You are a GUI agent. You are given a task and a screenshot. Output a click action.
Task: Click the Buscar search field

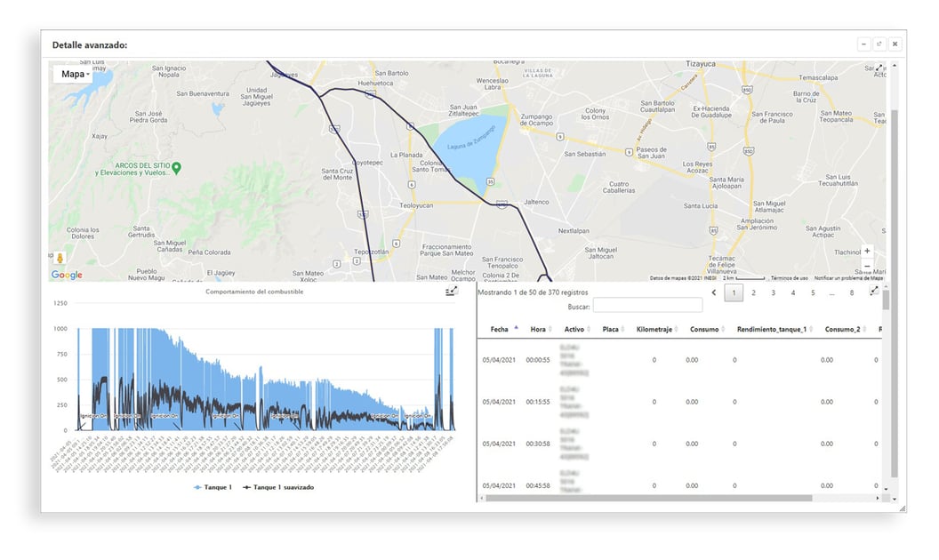[x=647, y=306]
